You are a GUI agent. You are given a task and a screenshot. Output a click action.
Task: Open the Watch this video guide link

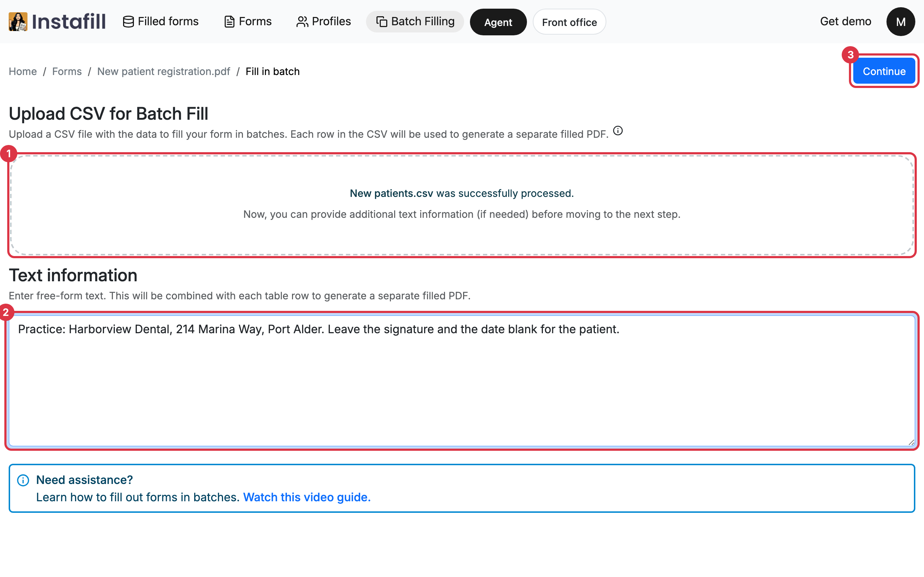click(306, 497)
